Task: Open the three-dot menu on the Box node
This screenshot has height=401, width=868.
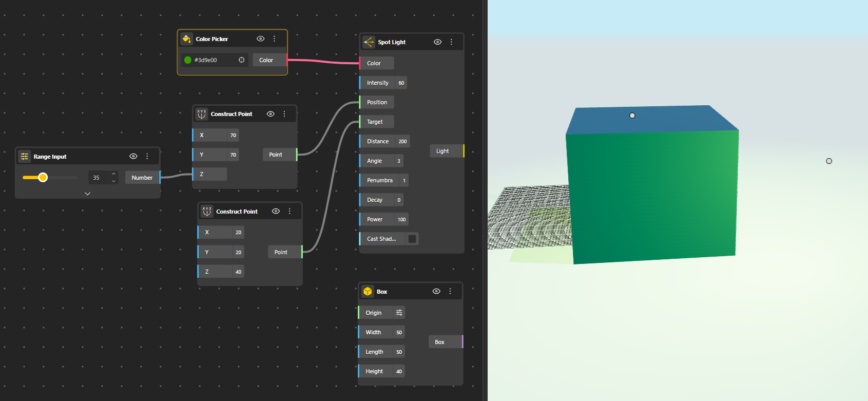Action: (x=450, y=292)
